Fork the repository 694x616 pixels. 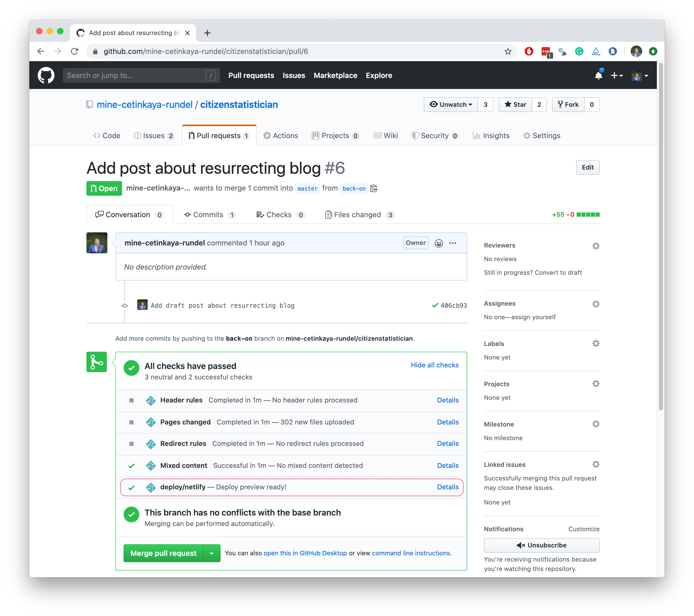tap(568, 104)
